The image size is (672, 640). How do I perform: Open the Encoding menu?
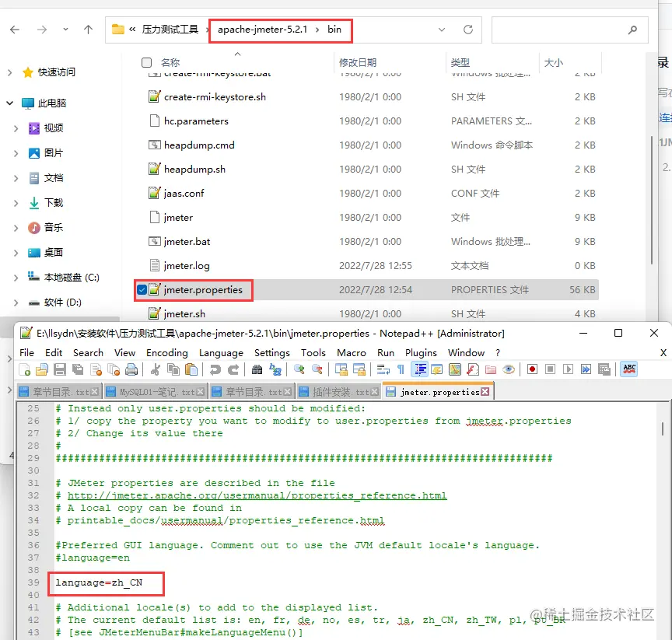(166, 352)
